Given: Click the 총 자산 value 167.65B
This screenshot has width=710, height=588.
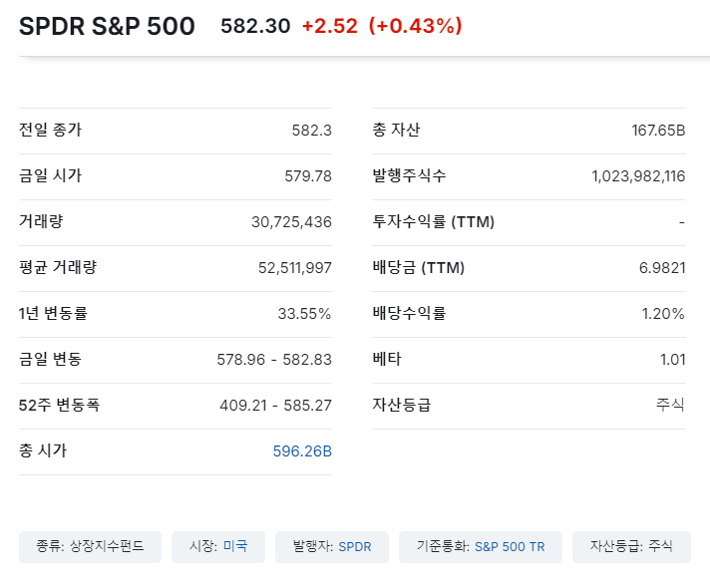Looking at the screenshot, I should coord(659,131).
